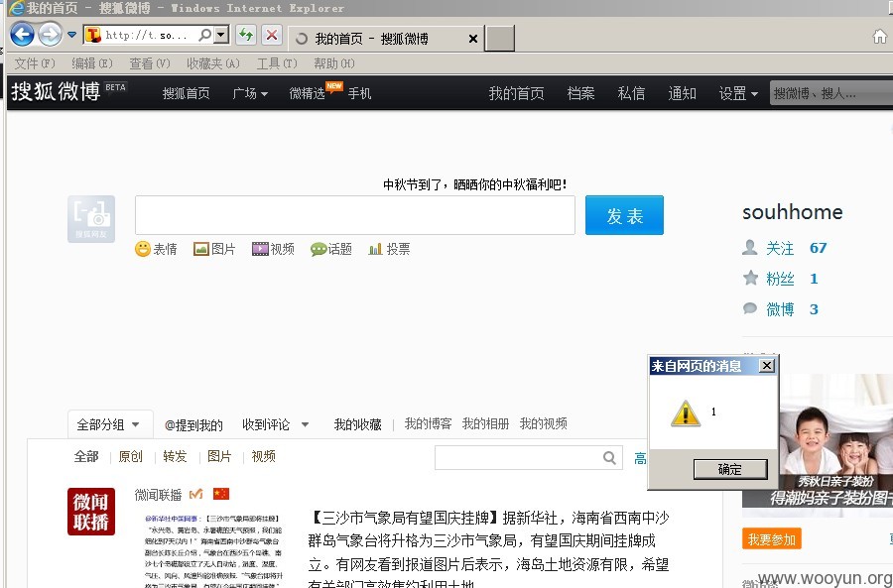Expand the 设置 dropdown
The width and height of the screenshot is (893, 588).
pos(738,93)
